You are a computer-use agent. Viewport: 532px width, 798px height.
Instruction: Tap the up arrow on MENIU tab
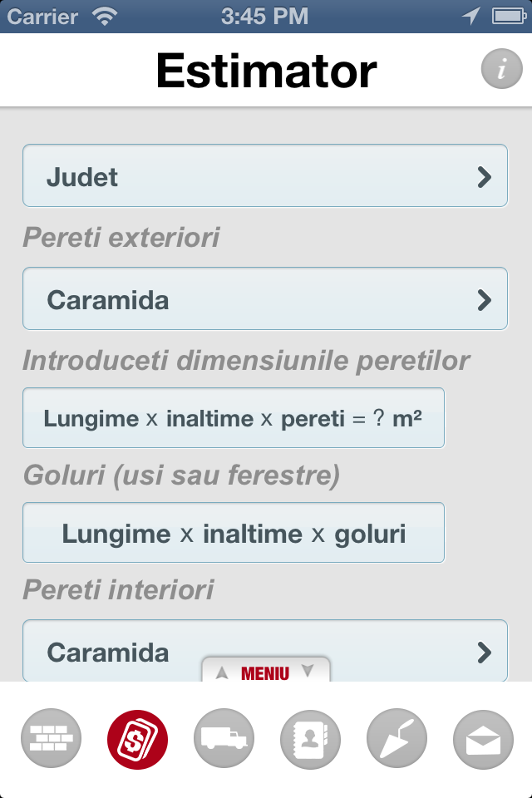[x=222, y=672]
